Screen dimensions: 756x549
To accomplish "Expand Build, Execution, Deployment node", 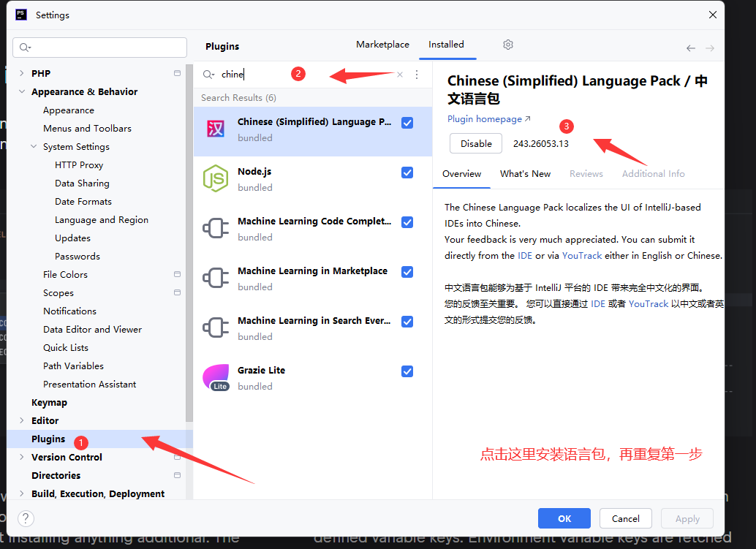I will point(21,493).
